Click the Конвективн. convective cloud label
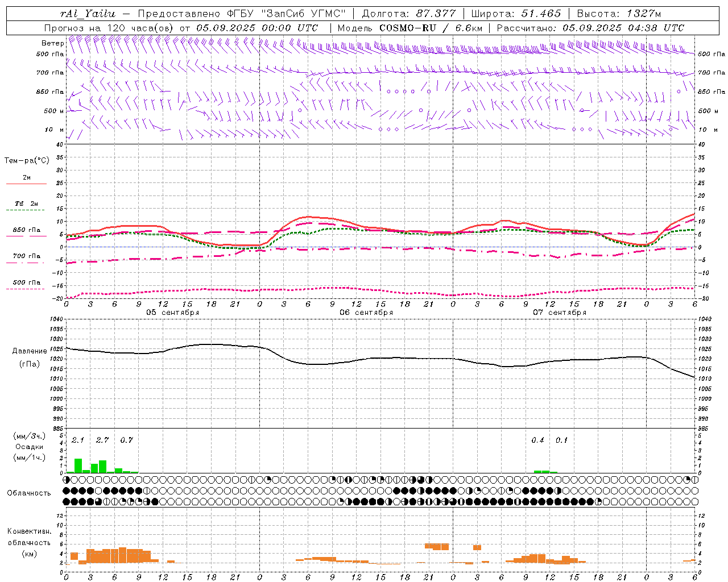The height and width of the screenshot is (582, 728). 30,531
